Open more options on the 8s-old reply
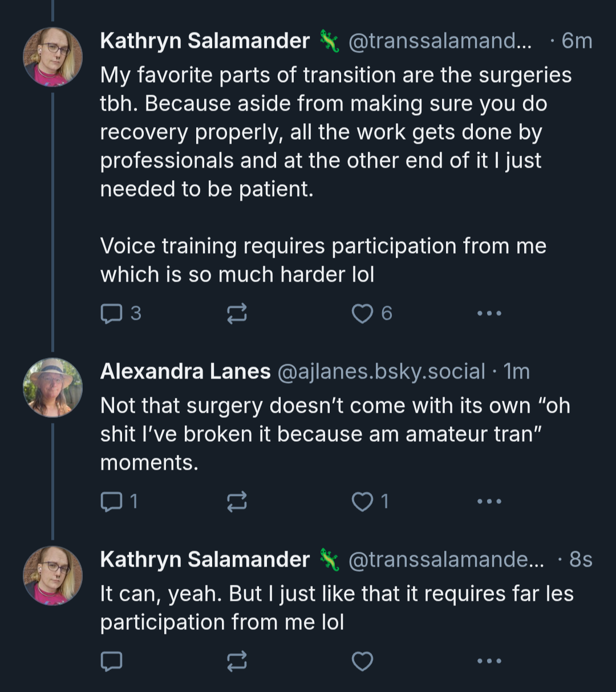This screenshot has width=616, height=692. coord(489,661)
